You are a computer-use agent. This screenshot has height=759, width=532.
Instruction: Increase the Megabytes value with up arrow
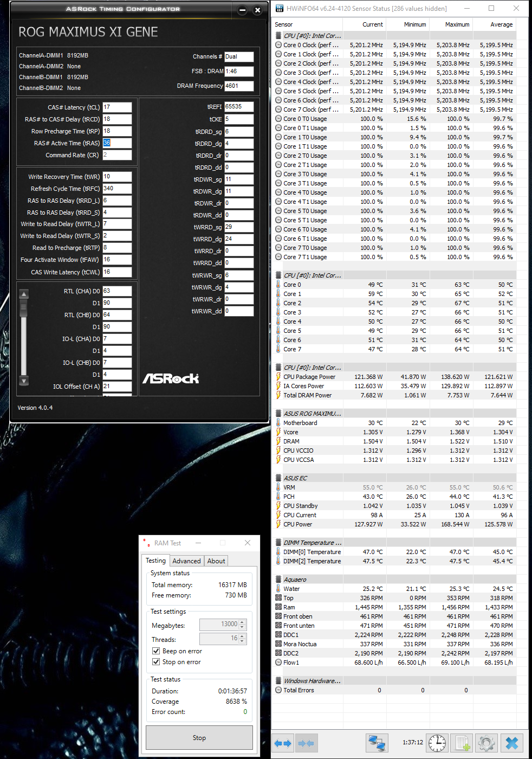(243, 622)
